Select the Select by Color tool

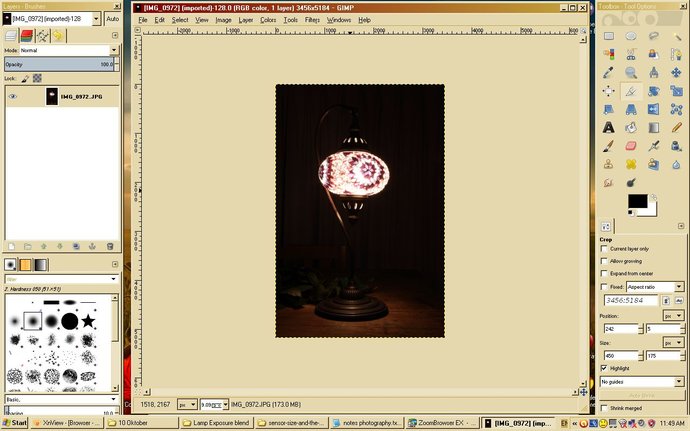click(609, 54)
